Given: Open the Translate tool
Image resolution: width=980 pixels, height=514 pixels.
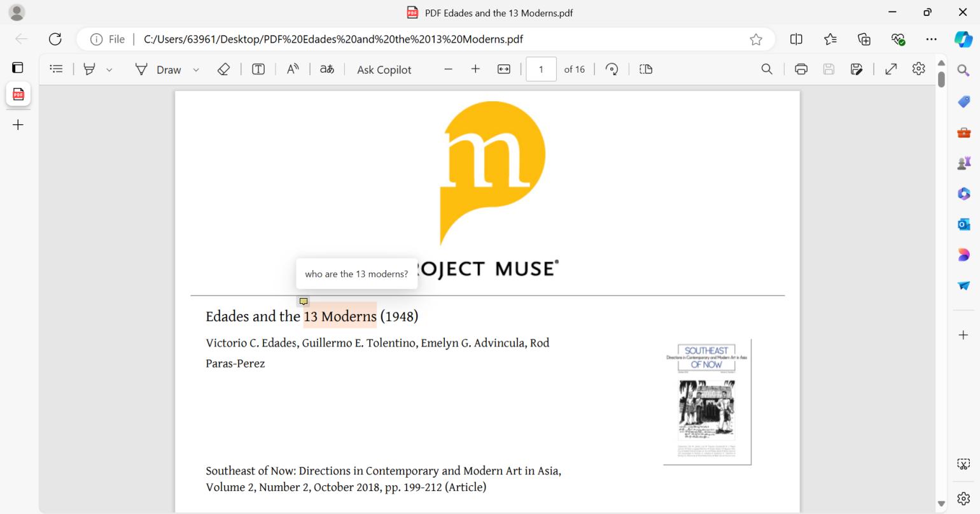Looking at the screenshot, I should [x=327, y=69].
